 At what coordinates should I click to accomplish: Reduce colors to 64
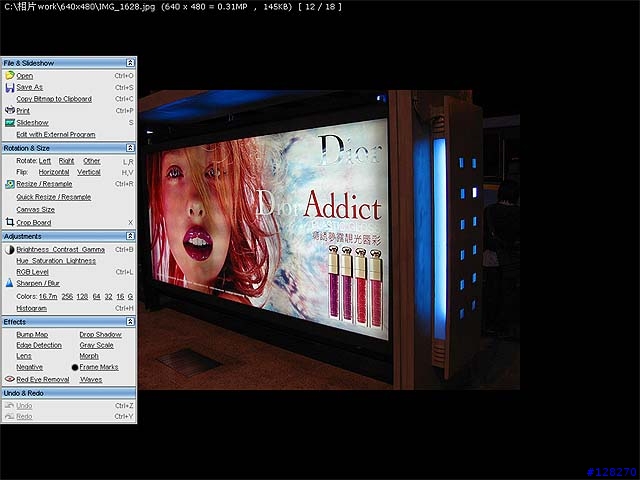[96, 297]
